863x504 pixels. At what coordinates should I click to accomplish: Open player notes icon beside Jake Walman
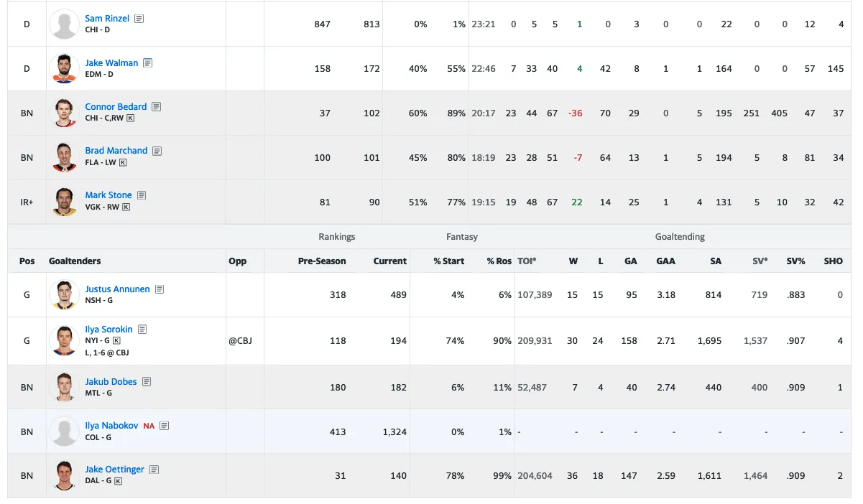pos(147,63)
